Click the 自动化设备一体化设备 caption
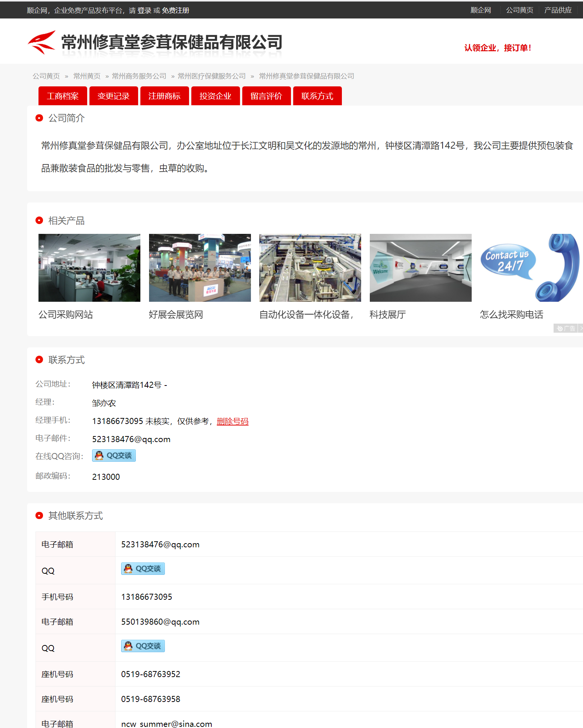The width and height of the screenshot is (583, 728). [306, 315]
